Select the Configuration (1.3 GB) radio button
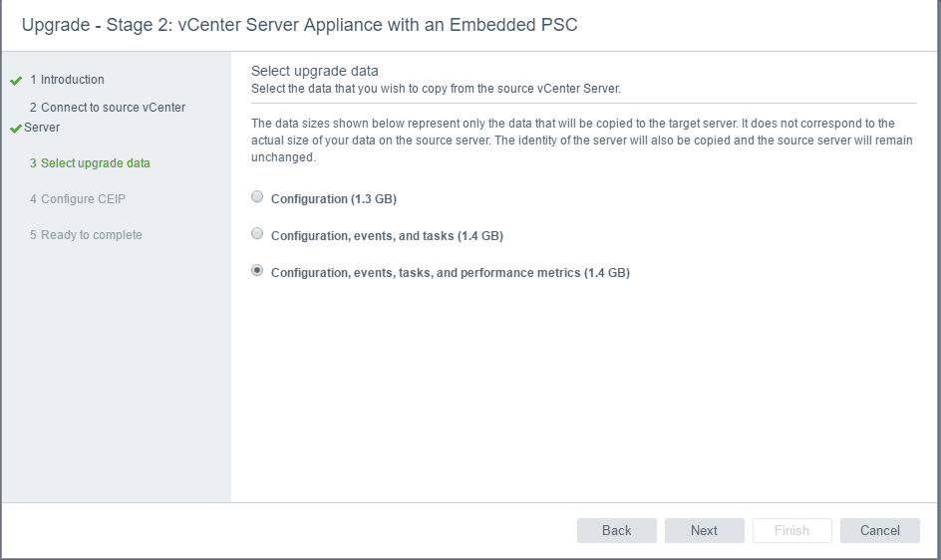Image resolution: width=941 pixels, height=560 pixels. coord(258,197)
